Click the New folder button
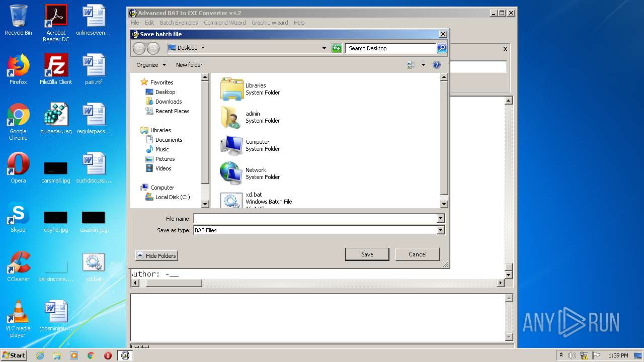The image size is (644, 362). coord(189,65)
